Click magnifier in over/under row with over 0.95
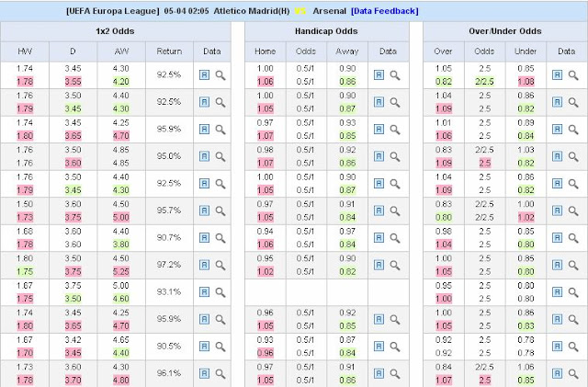The height and width of the screenshot is (387, 588). pyautogui.click(x=573, y=292)
